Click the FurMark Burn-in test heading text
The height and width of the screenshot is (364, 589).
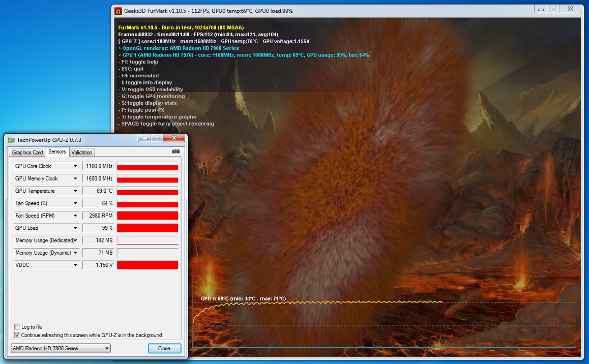pyautogui.click(x=181, y=27)
